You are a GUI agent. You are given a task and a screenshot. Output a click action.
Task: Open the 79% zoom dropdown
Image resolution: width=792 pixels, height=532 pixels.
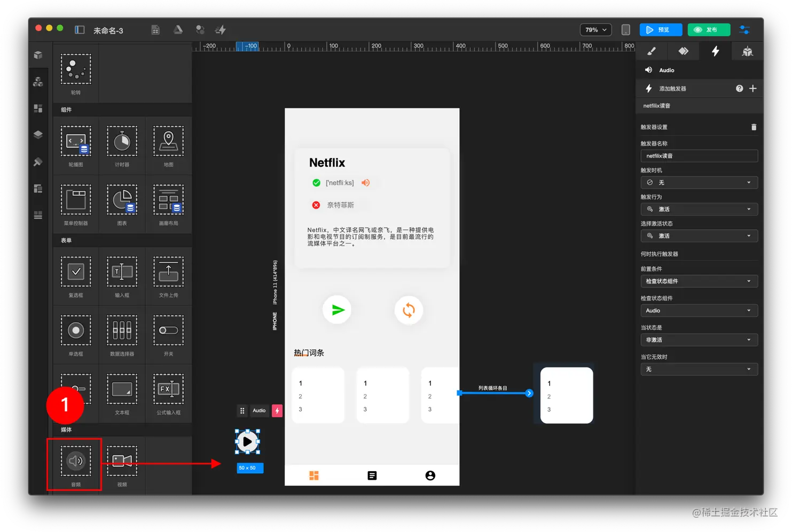595,30
